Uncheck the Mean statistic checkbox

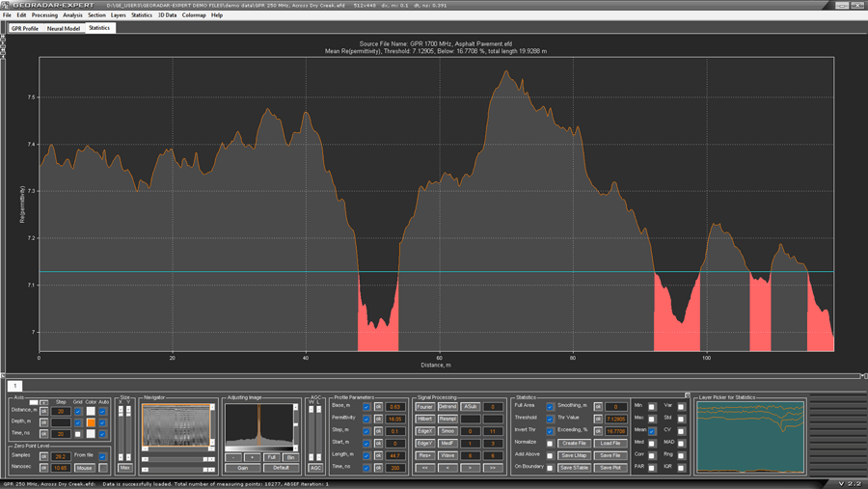click(652, 431)
